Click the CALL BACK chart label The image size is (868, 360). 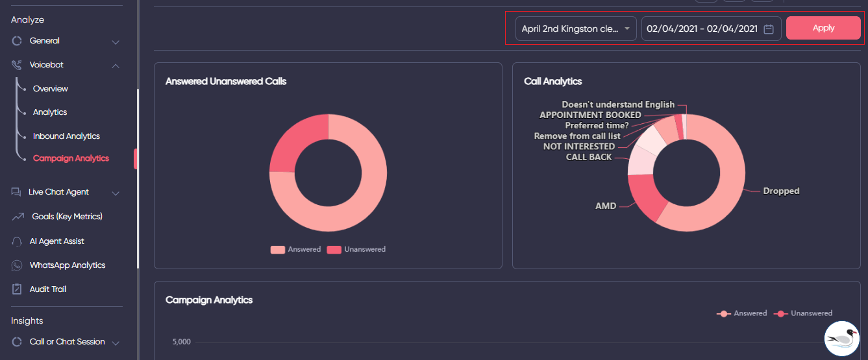coord(589,157)
